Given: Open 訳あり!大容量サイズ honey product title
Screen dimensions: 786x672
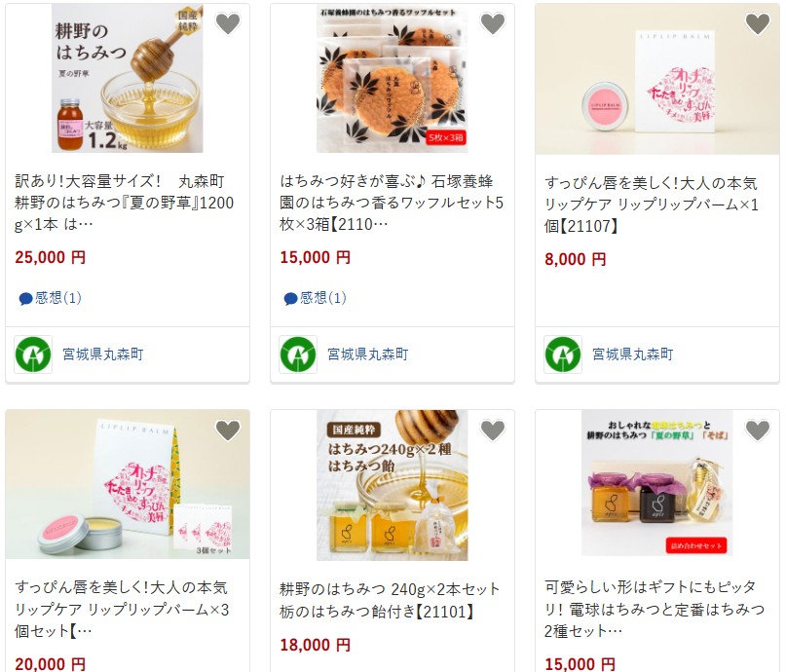Looking at the screenshot, I should [x=125, y=203].
